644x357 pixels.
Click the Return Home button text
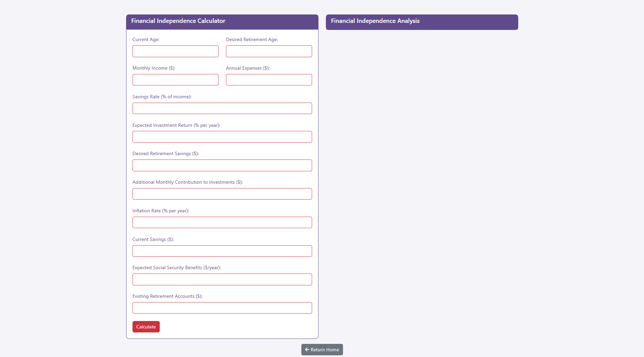click(325, 350)
